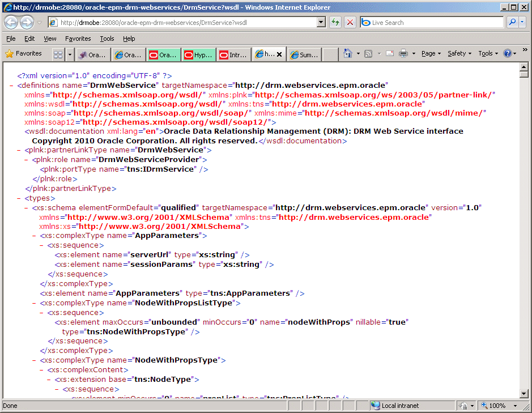Screen dimensions: 532x413
Task: Click the Done status bar text
Action: [10, 406]
